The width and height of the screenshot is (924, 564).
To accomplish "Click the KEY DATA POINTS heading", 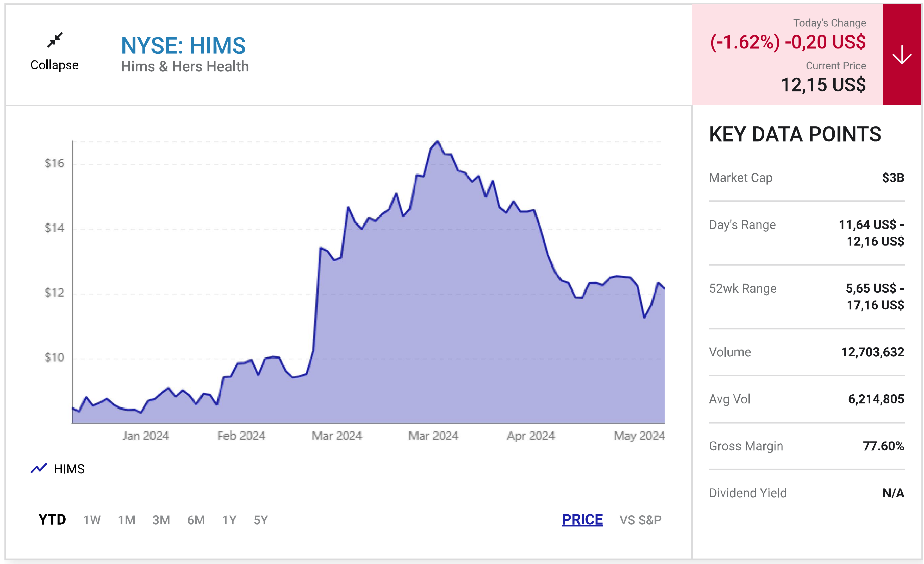I will click(x=795, y=134).
